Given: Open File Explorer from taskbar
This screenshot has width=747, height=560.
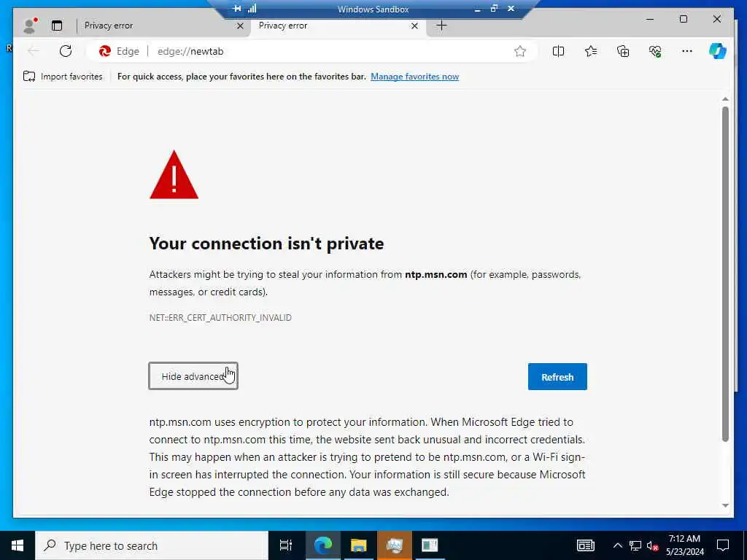Looking at the screenshot, I should (x=358, y=545).
